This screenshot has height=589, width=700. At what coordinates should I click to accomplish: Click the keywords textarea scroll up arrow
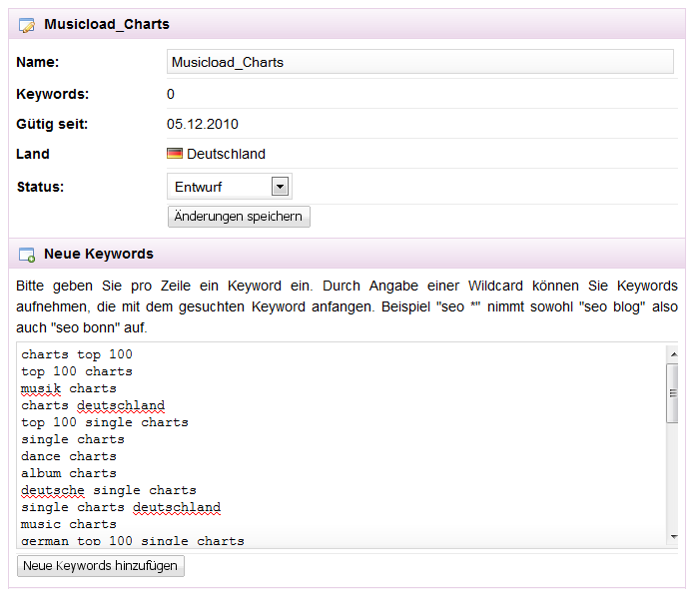click(x=674, y=354)
